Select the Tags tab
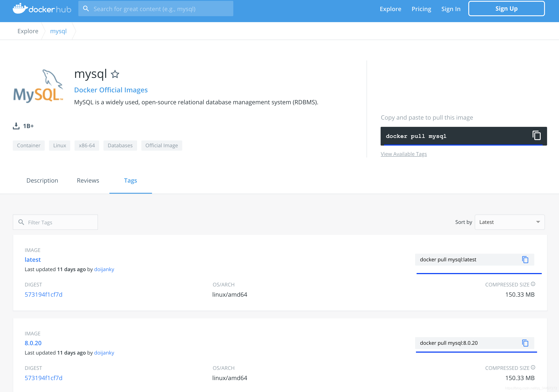 (130, 180)
